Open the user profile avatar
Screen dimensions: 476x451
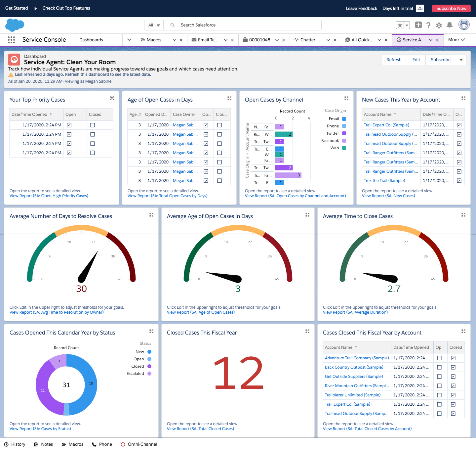click(464, 25)
